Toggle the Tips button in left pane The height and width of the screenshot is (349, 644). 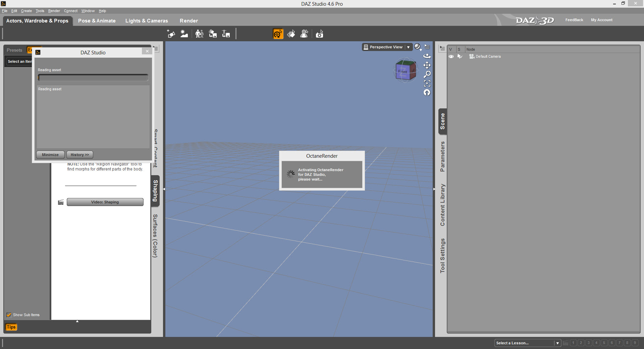(x=11, y=327)
